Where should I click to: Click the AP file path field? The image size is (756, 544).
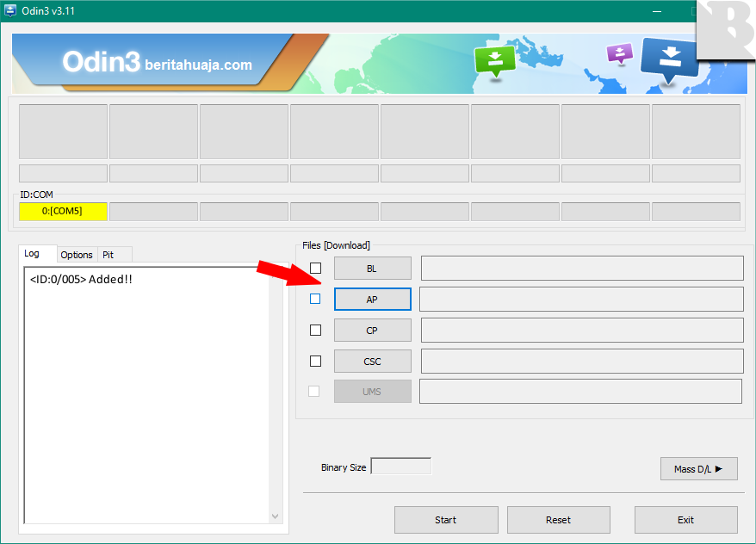tap(580, 300)
